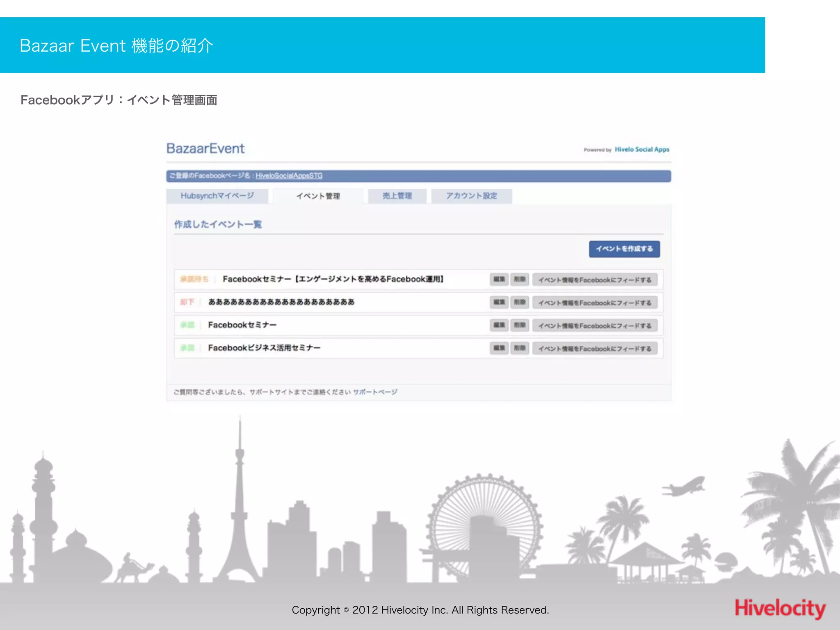Feed the 承認待ち Facebookセミナー event to Facebook
This screenshot has height=630, width=840.
[595, 280]
